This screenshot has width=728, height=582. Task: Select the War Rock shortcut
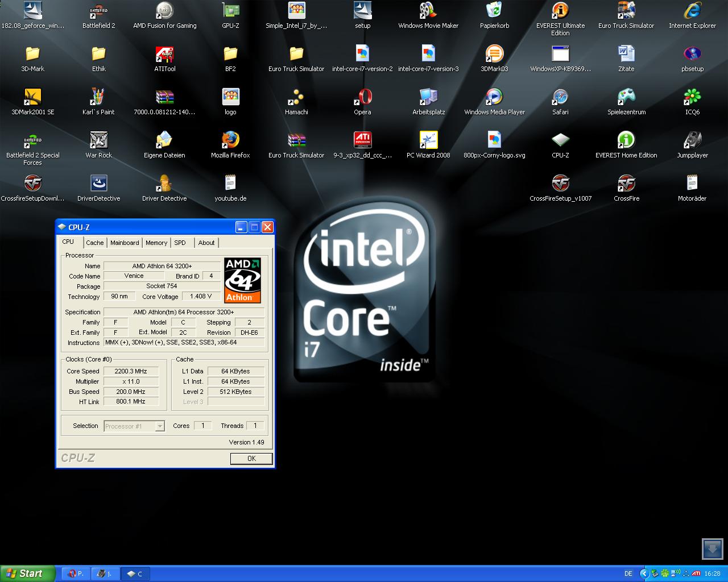(x=98, y=145)
